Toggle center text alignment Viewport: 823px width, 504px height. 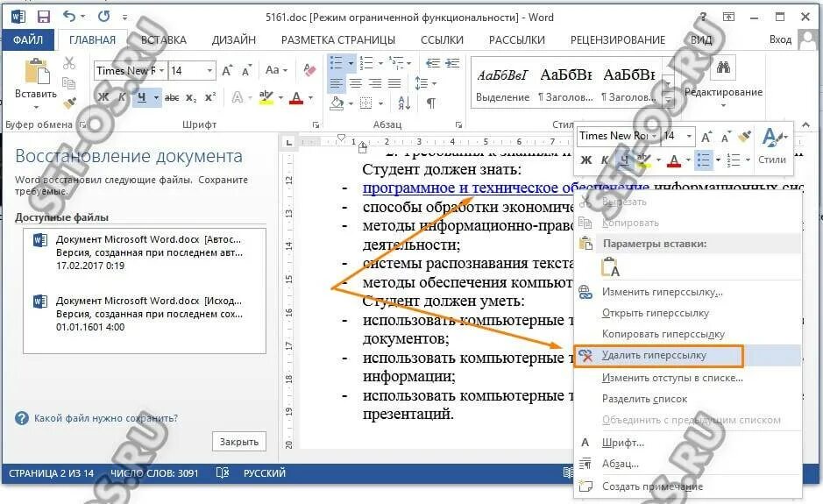pos(355,83)
